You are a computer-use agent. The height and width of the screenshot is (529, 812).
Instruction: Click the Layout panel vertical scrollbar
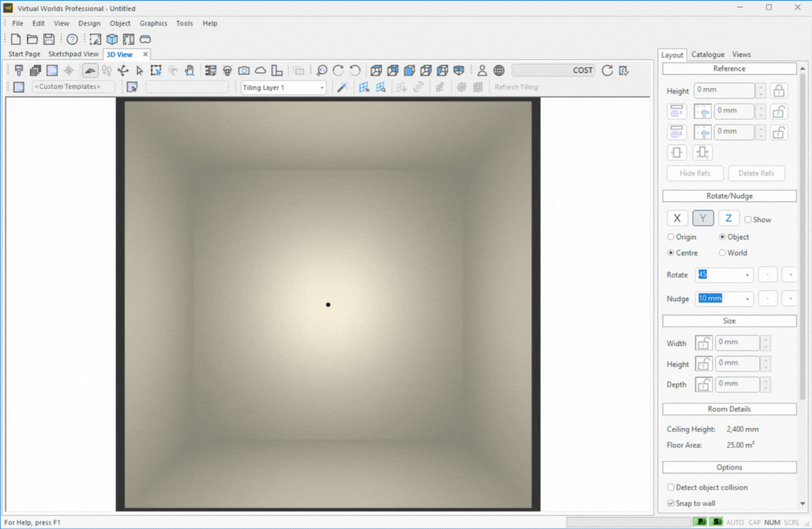point(803,236)
